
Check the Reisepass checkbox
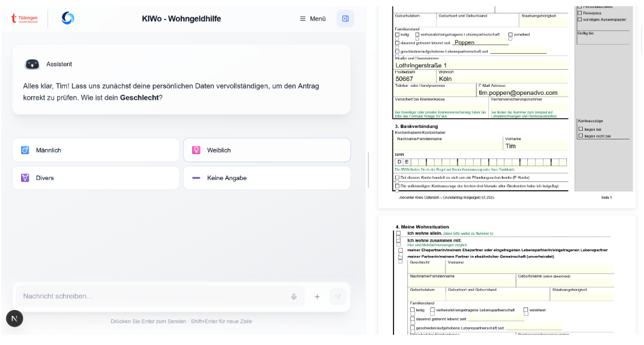coord(580,13)
